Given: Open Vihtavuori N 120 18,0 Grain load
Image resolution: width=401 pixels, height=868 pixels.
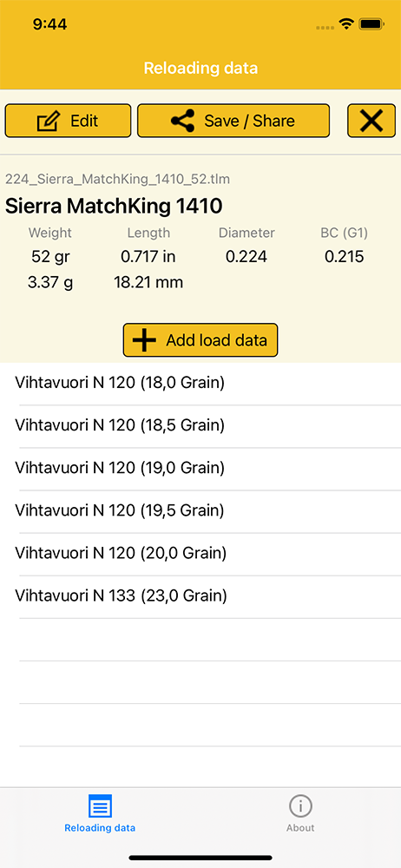Looking at the screenshot, I should (200, 384).
